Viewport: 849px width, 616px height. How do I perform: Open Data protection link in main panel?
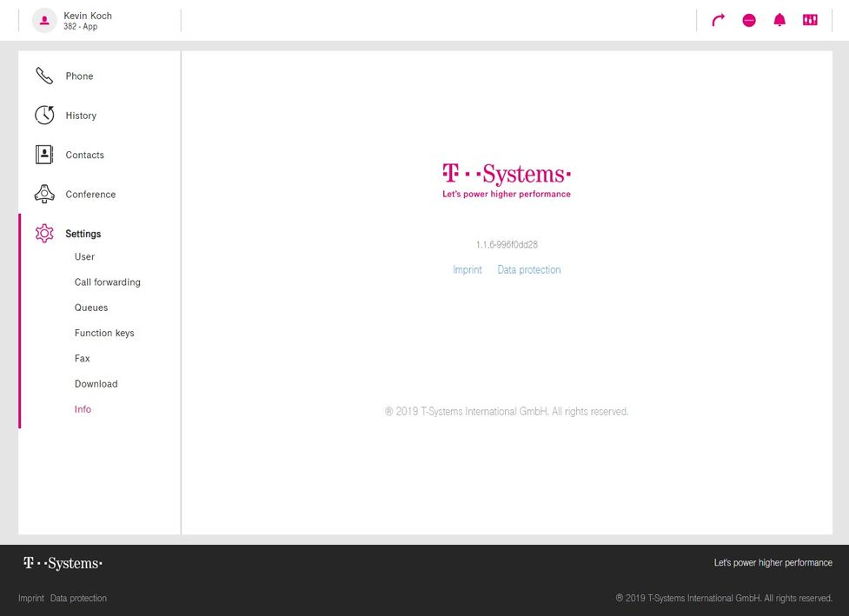click(x=529, y=269)
